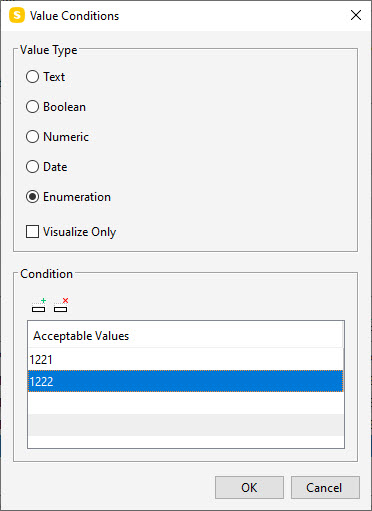The image size is (372, 511).
Task: Remove the selected acceptable value row
Action: point(61,305)
